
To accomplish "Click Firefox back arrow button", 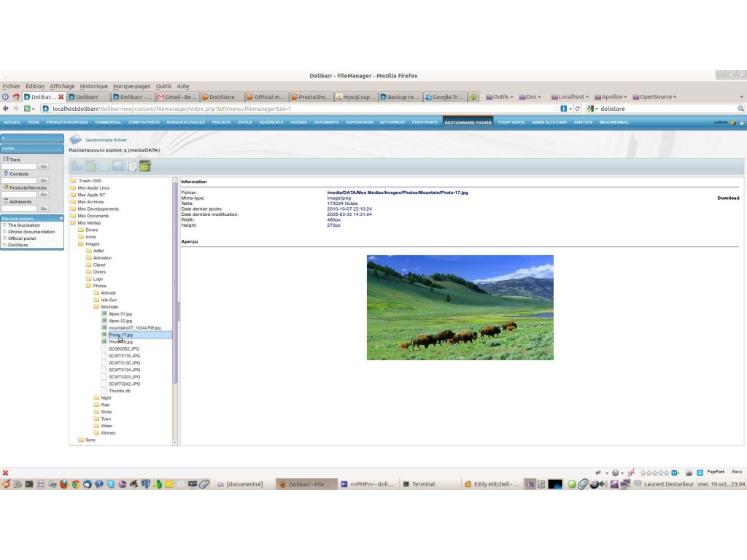I will pos(6,109).
